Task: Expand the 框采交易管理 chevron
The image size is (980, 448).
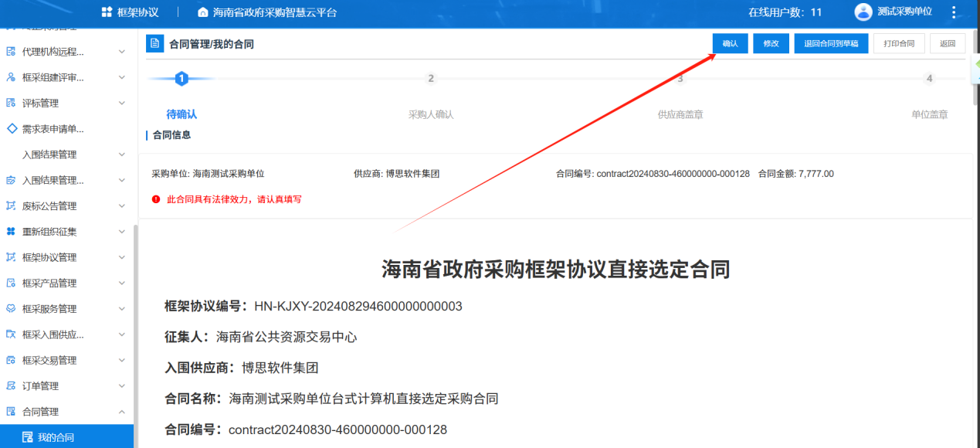Action: pos(121,360)
